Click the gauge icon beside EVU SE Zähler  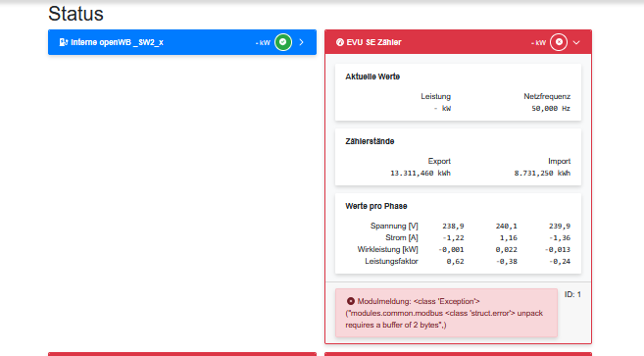pyautogui.click(x=340, y=42)
